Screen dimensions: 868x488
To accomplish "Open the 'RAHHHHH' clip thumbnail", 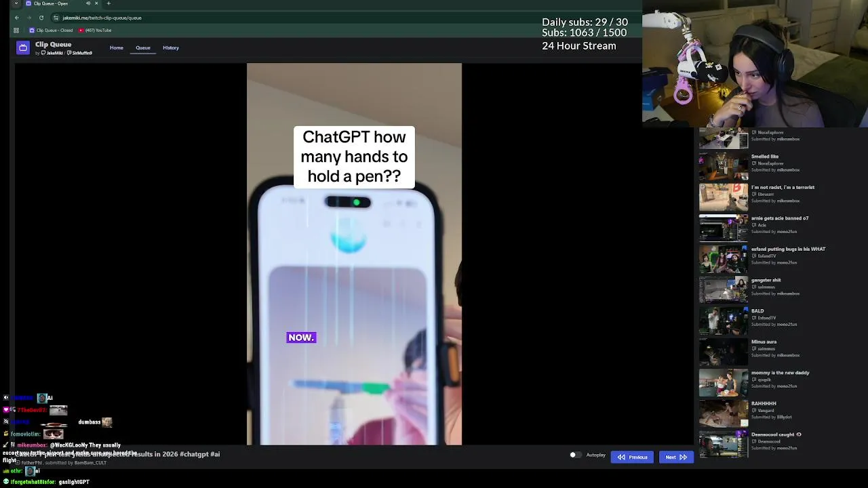I will 724,413.
